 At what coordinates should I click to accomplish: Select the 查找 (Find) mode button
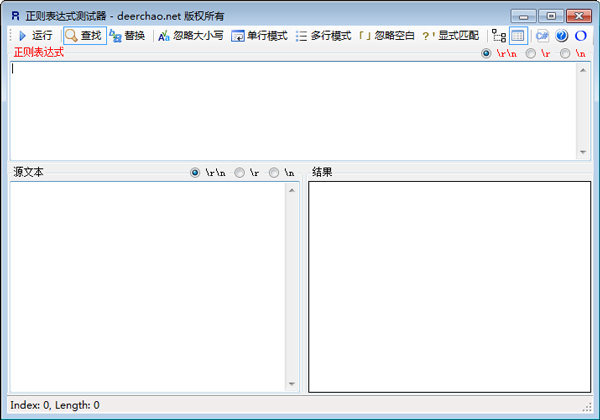pos(84,36)
